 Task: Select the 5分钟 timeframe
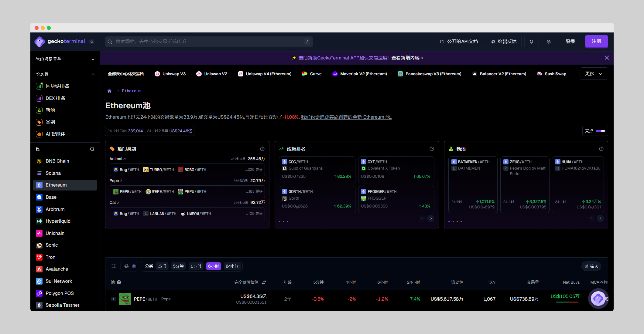tap(178, 266)
